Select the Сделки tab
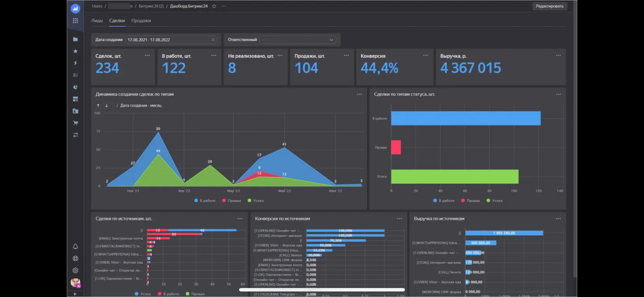 coord(117,20)
